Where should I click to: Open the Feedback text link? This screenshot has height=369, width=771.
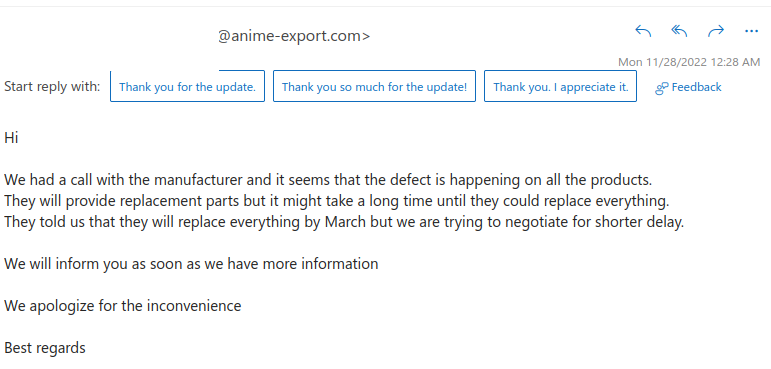click(696, 87)
